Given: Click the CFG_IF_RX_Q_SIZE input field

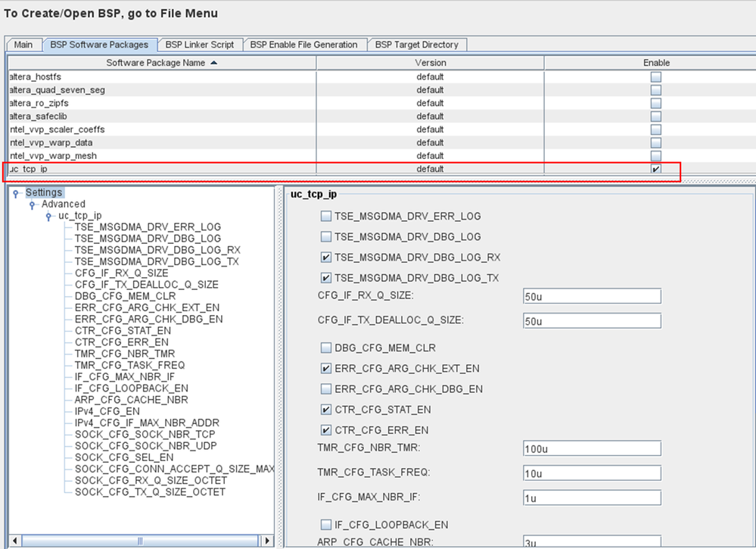Looking at the screenshot, I should pyautogui.click(x=591, y=296).
